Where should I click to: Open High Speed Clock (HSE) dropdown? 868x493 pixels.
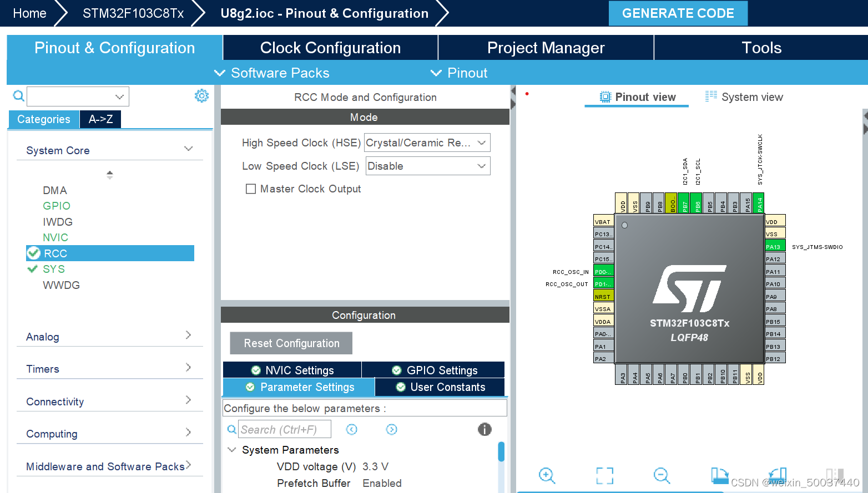pyautogui.click(x=427, y=143)
